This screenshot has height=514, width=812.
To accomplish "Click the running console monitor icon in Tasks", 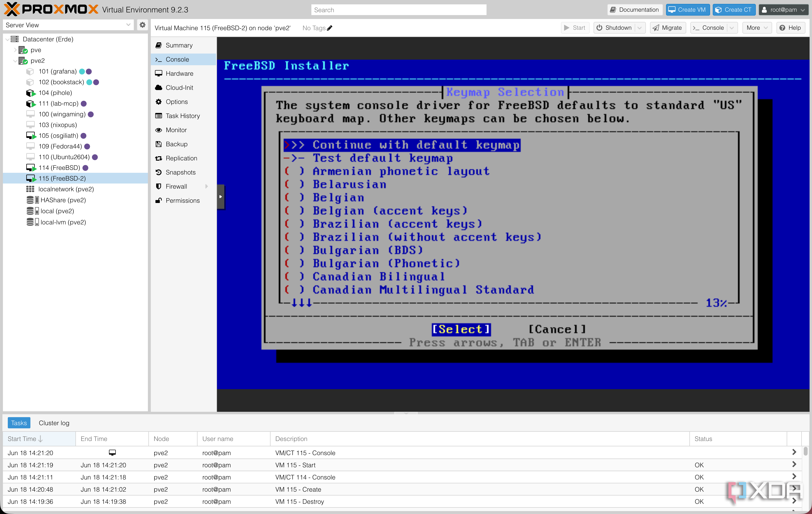I will [112, 453].
